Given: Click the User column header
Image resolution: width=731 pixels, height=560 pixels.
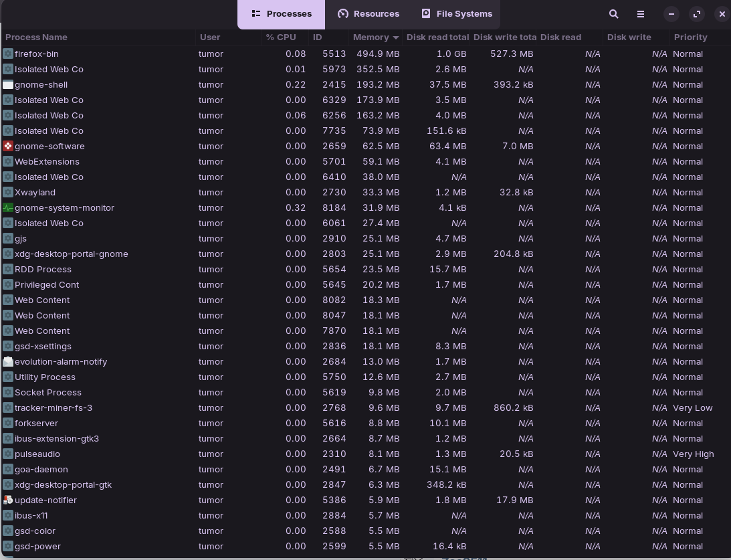Looking at the screenshot, I should [x=210, y=37].
